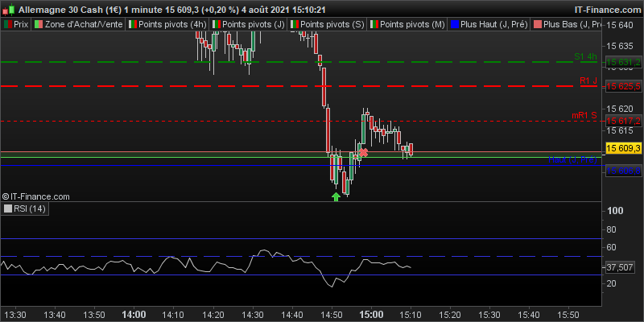This screenshot has width=644, height=322.
Task: Select the Points pivots (J) indicator label
Action: point(249,24)
